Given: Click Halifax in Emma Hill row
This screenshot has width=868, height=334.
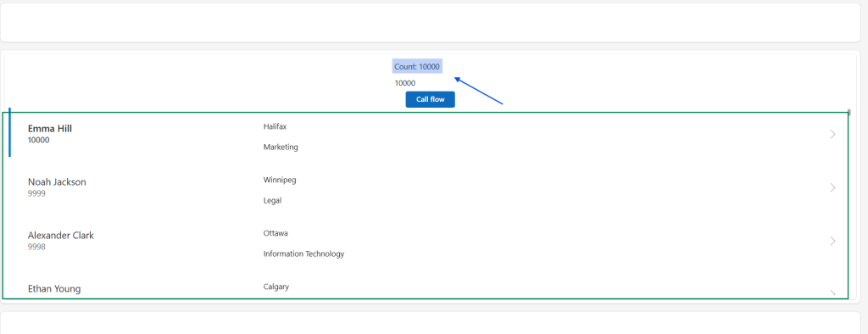Looking at the screenshot, I should click(275, 126).
